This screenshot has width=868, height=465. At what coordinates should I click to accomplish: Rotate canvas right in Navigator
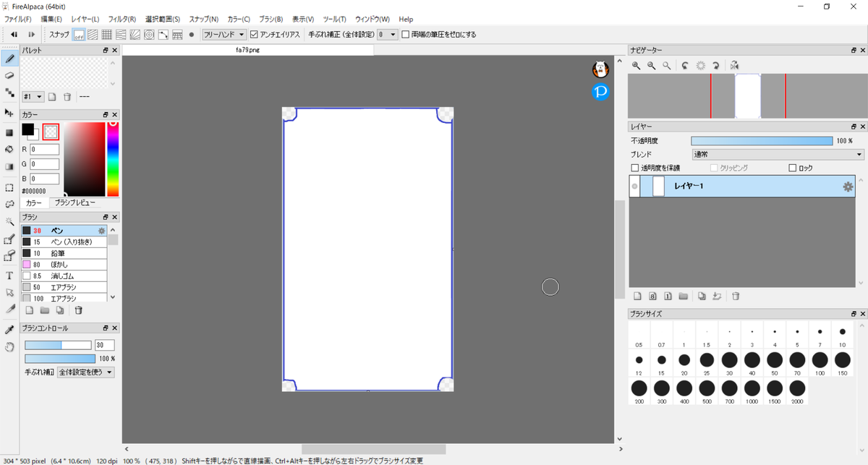pos(715,65)
